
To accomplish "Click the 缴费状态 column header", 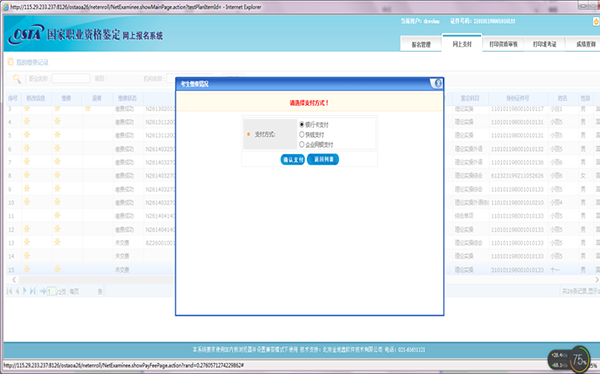I will coord(127,98).
